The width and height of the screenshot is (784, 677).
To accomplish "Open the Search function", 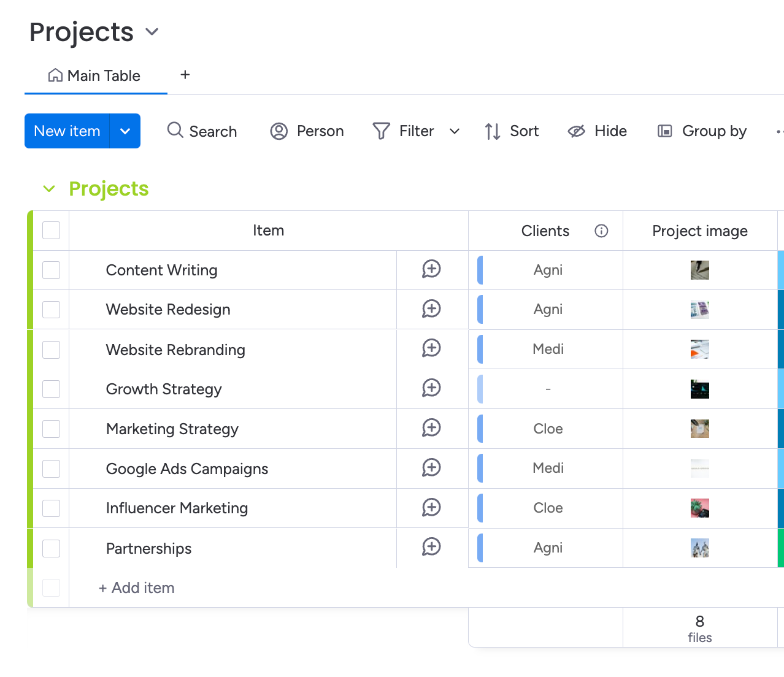I will point(202,131).
